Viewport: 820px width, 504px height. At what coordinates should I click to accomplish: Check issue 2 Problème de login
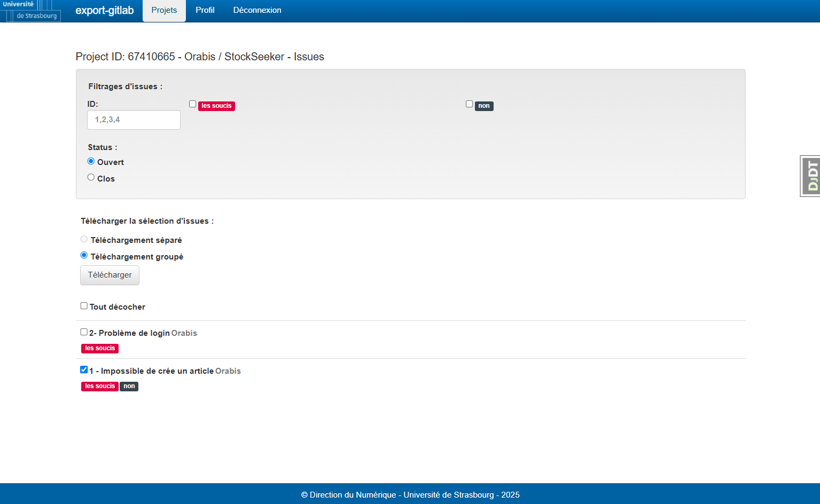(x=84, y=332)
